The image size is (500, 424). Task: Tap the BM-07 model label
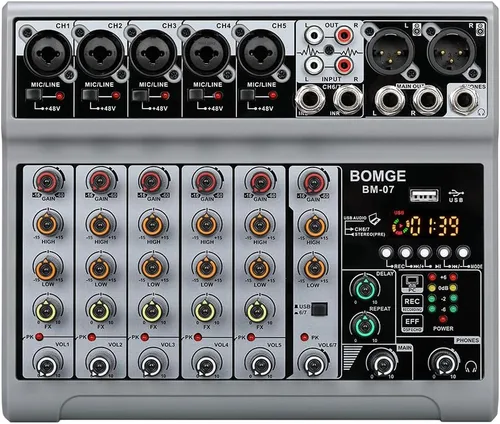378,189
